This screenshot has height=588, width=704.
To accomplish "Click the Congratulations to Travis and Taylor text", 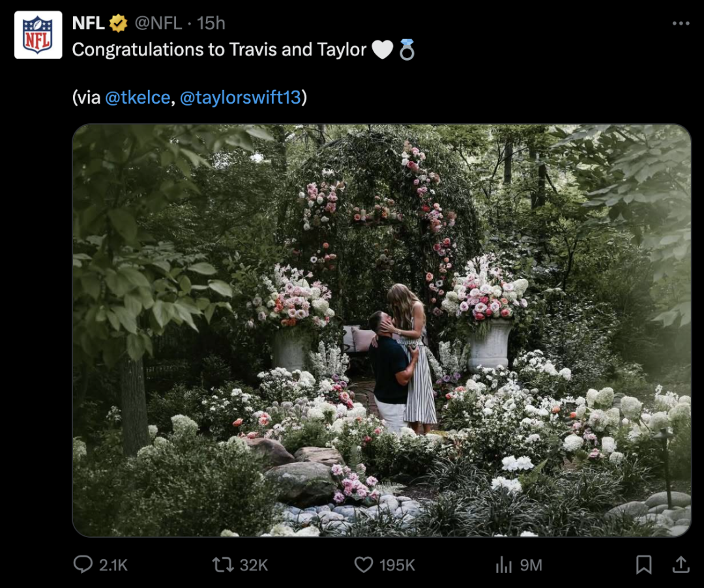I will 219,50.
